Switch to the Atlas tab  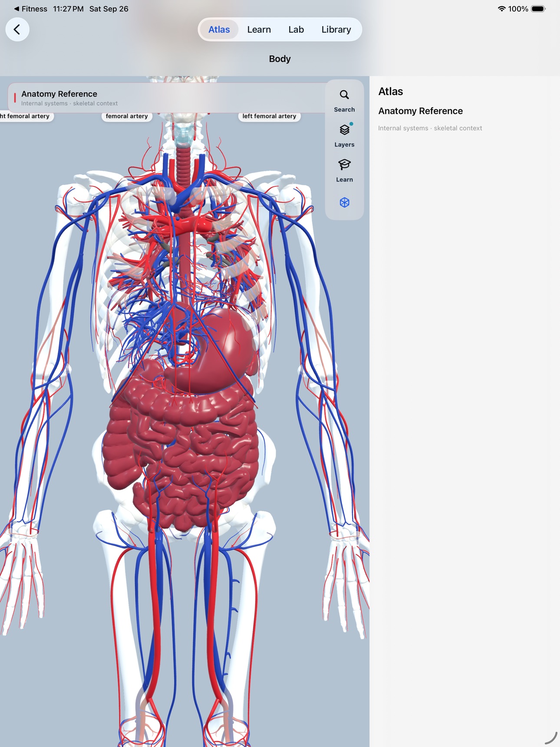[219, 30]
